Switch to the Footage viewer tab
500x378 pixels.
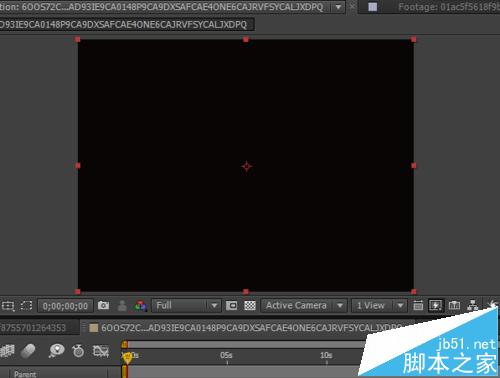coord(448,7)
